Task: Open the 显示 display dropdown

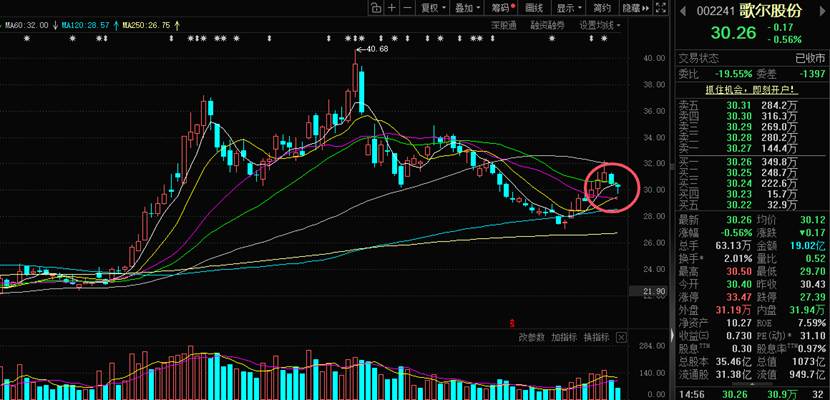Action: click(569, 7)
